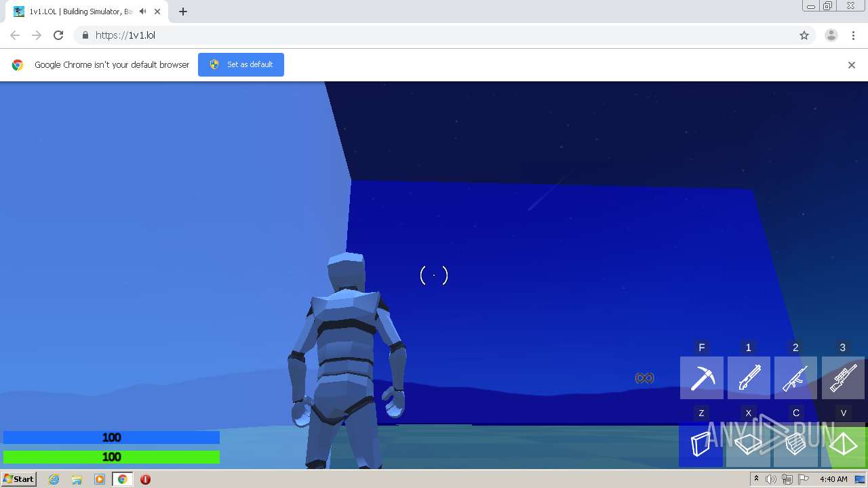Click the crosshair in game view
868x488 pixels.
coord(434,275)
